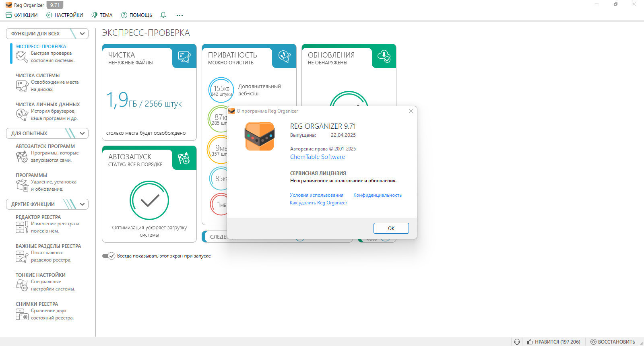Open the НАСТРОЙКИ menu
This screenshot has width=644, height=346.
64,15
